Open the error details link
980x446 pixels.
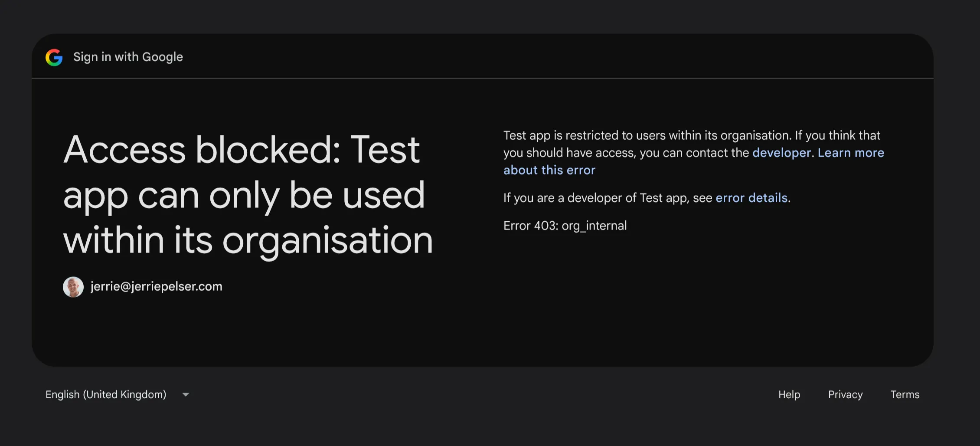point(751,198)
